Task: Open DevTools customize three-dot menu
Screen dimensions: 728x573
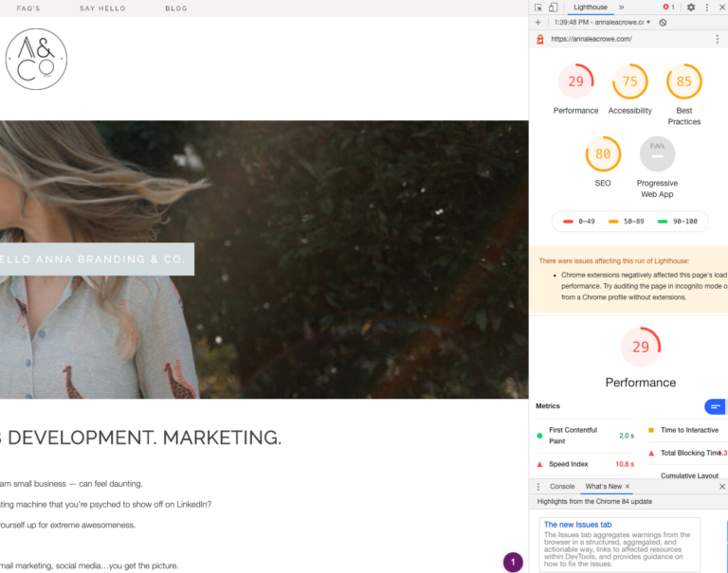Action: coord(706,8)
